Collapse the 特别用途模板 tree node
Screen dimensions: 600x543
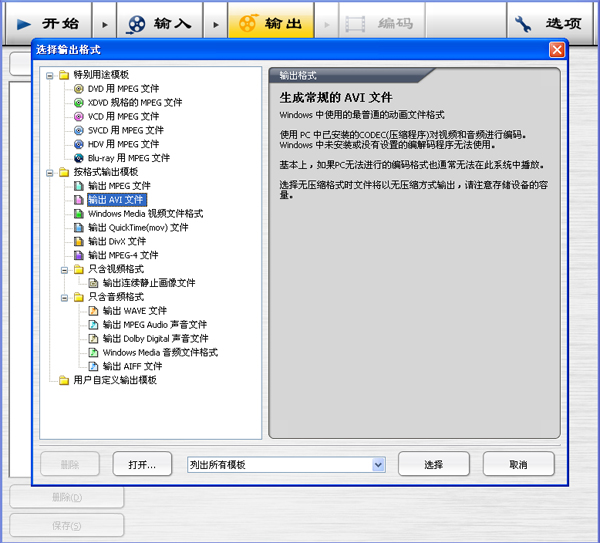[x=50, y=76]
